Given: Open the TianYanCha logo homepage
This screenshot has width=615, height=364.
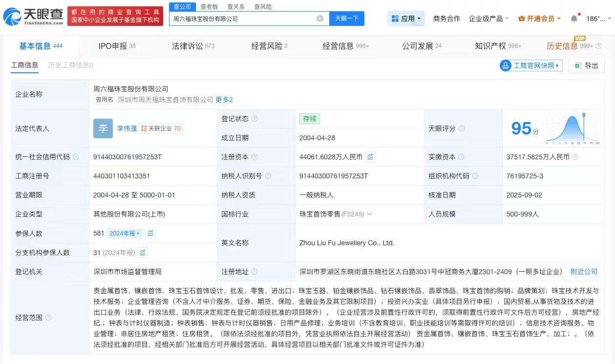Looking at the screenshot, I should click(x=33, y=17).
